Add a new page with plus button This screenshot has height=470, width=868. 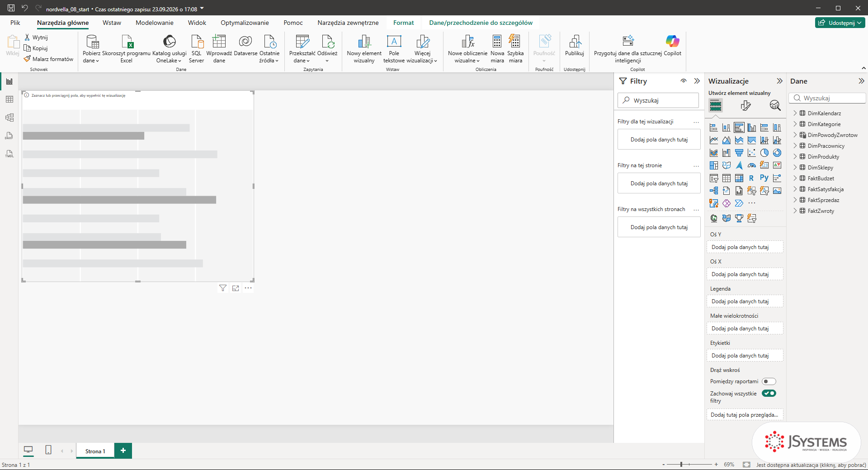[123, 451]
